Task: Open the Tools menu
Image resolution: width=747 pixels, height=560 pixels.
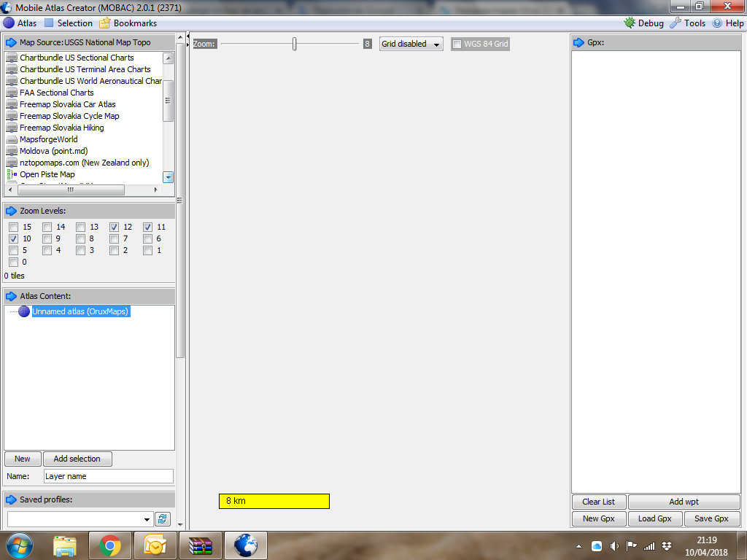Action: (x=687, y=23)
